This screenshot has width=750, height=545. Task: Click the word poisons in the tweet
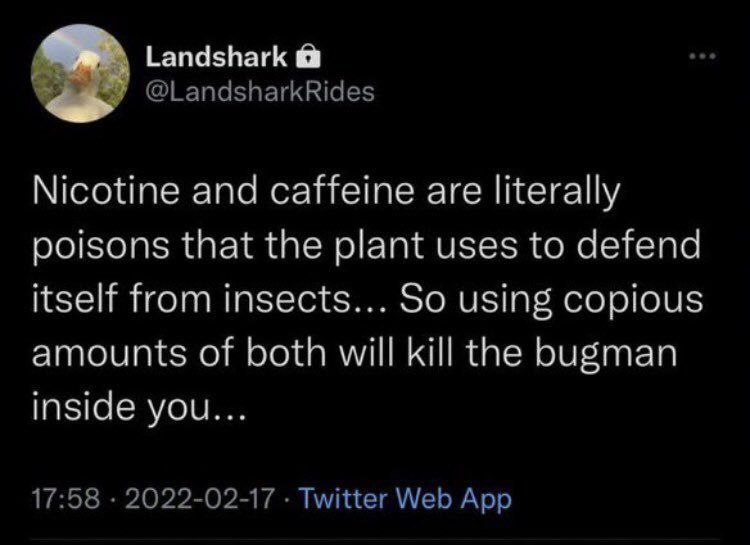point(101,246)
